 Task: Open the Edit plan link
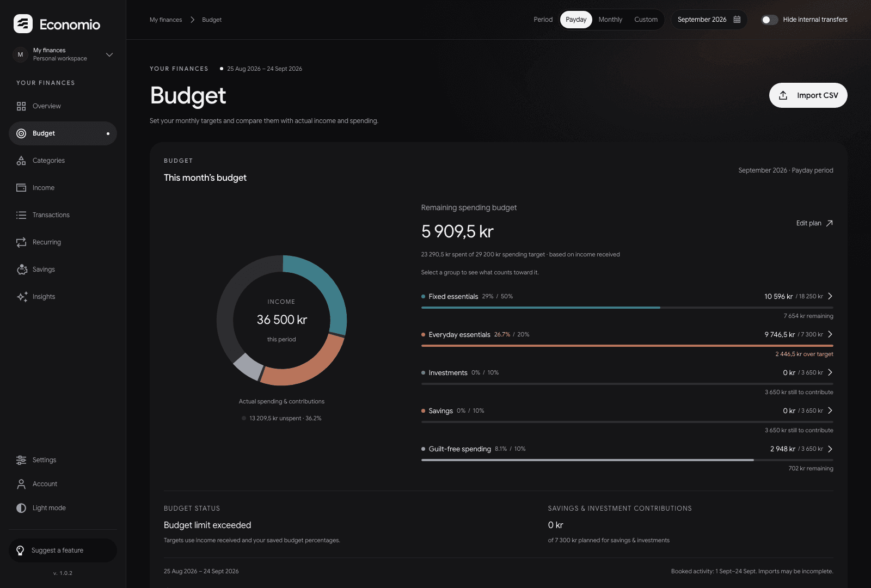point(814,223)
